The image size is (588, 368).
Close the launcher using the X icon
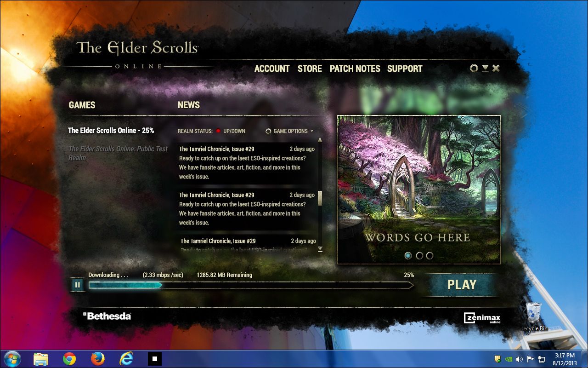coord(496,68)
